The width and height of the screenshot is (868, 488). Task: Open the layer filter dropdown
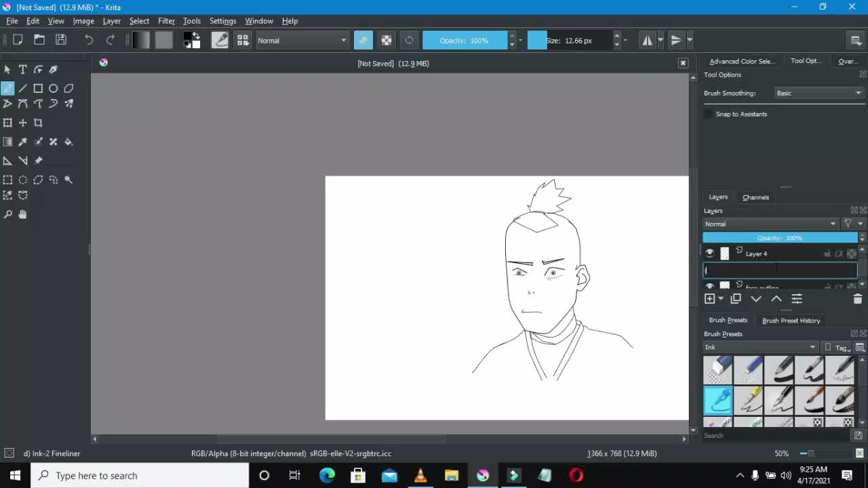coord(853,224)
